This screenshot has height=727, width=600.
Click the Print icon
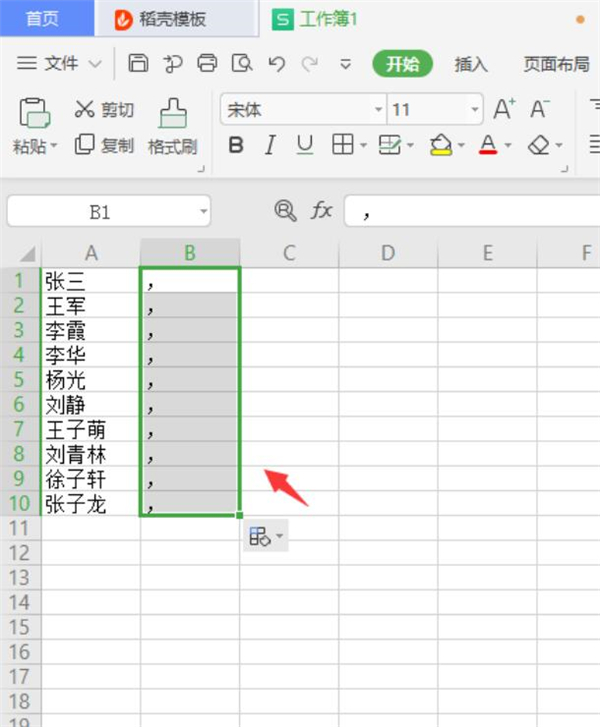207,63
